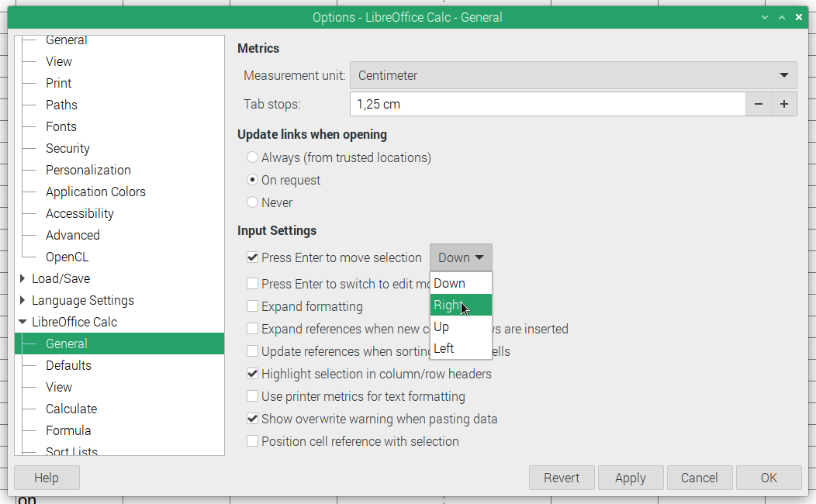Image resolution: width=816 pixels, height=504 pixels.
Task: Select Language Settings in the options tree
Action: [83, 301]
